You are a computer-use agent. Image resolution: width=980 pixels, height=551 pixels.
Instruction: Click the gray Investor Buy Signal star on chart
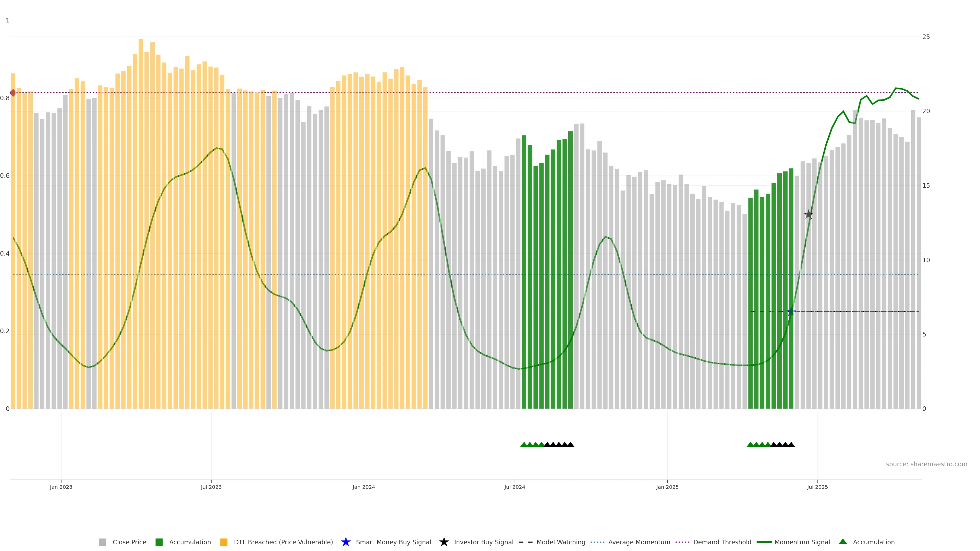[x=808, y=215]
